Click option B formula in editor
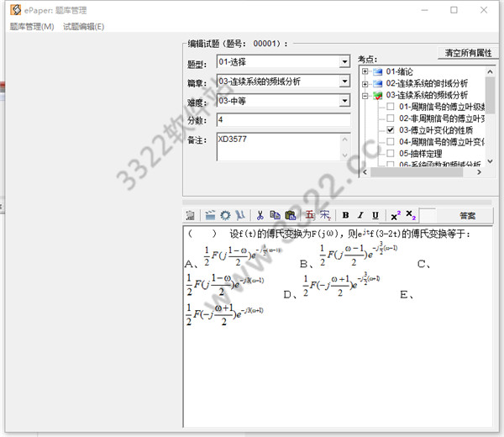This screenshot has height=437, width=504. point(359,255)
